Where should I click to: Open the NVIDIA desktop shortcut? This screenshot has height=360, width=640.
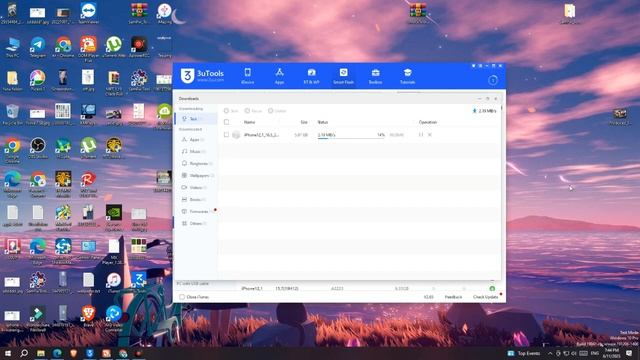point(113,216)
